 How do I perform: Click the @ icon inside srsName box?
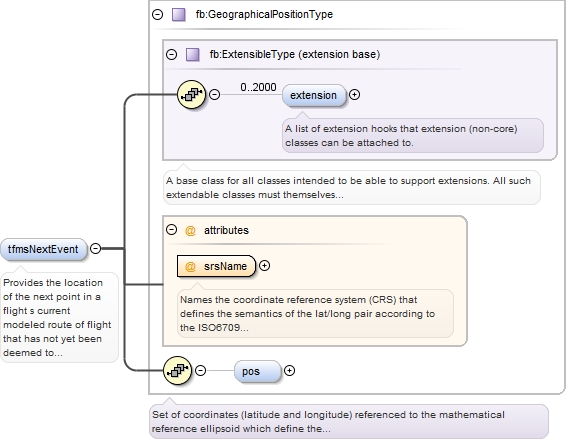point(190,267)
